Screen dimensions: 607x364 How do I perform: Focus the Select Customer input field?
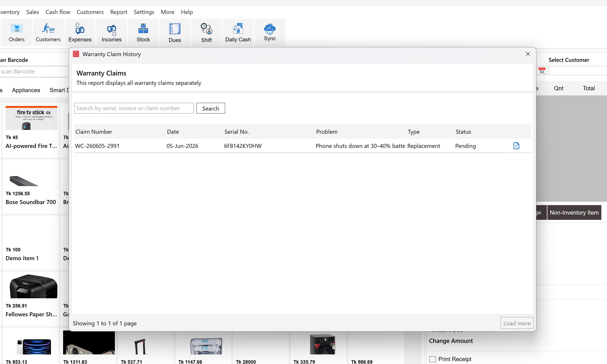pos(578,71)
